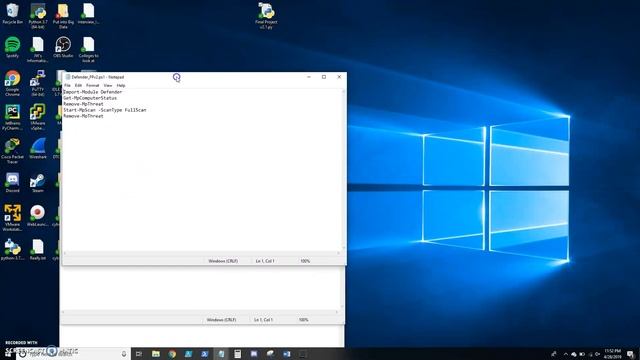Open the PuTTY (64-bit) desktop shortcut
Viewport: 640px width, 360px height.
pos(38,83)
